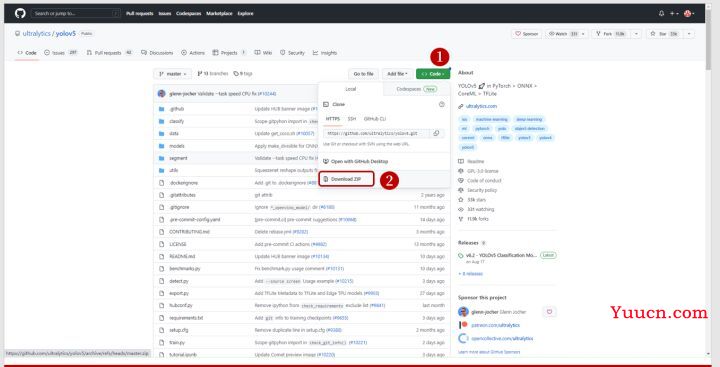Open the master branch dropdown

click(x=173, y=74)
